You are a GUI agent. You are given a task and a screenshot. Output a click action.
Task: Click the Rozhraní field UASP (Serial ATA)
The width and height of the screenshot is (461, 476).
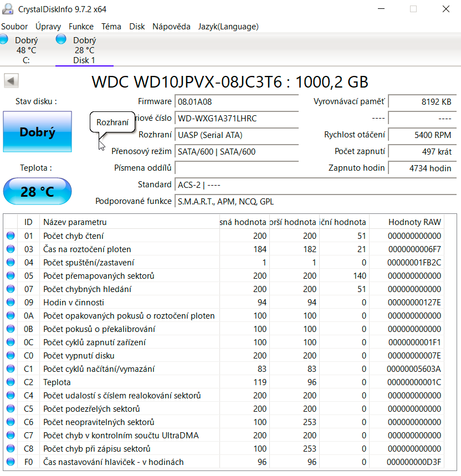[x=237, y=135]
